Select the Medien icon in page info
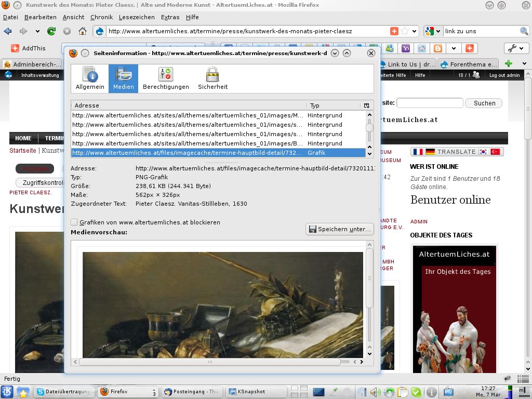 [x=124, y=78]
